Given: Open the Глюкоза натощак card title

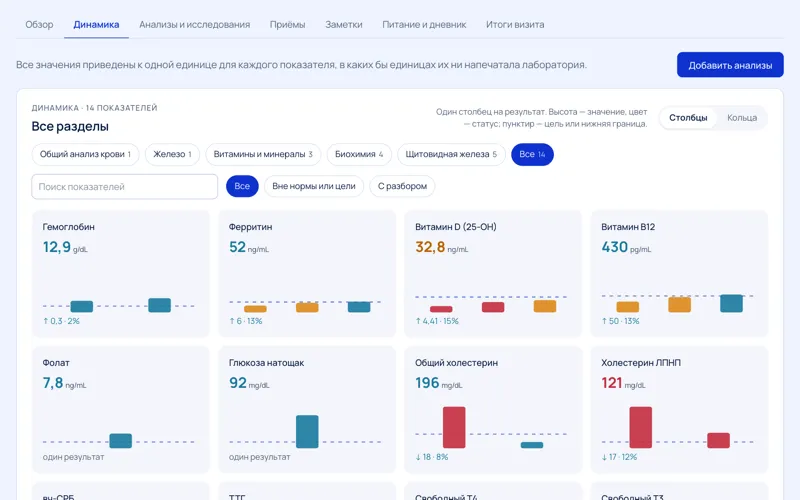Looking at the screenshot, I should coord(266,363).
